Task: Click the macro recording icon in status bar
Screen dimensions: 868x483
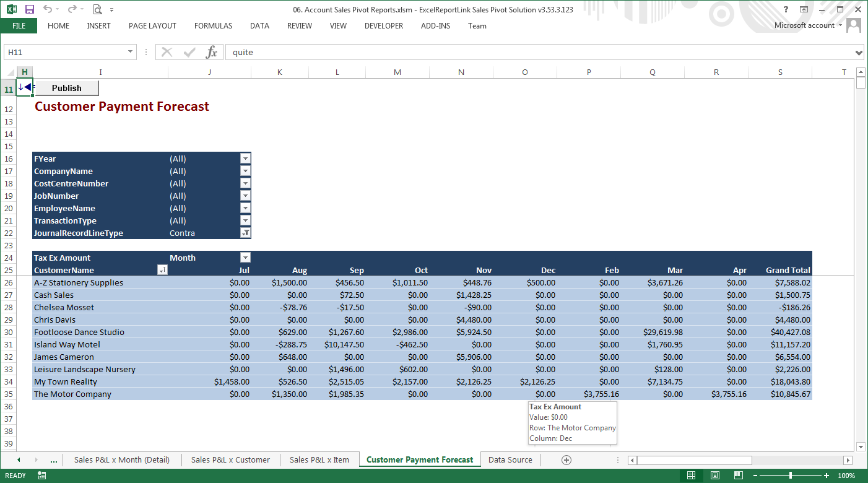Action: click(x=42, y=476)
